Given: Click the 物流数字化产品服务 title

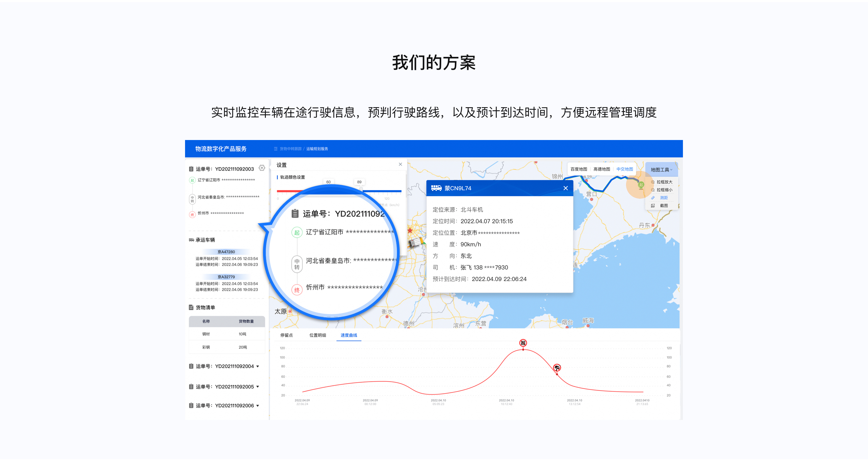Looking at the screenshot, I should [221, 149].
